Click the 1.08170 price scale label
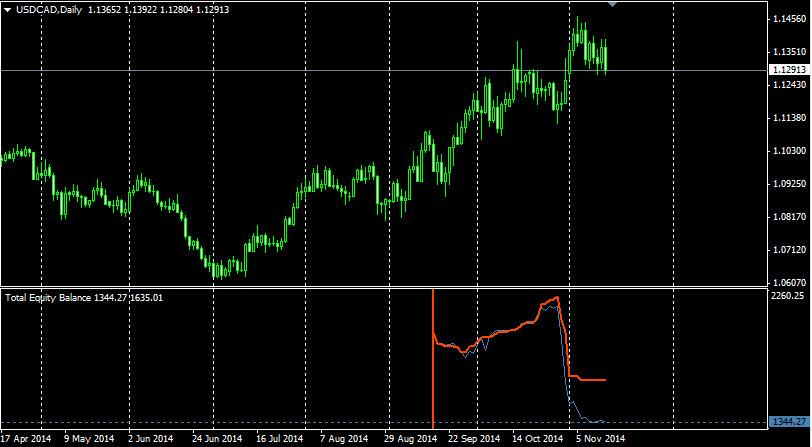The width and height of the screenshot is (812, 447). [789, 217]
